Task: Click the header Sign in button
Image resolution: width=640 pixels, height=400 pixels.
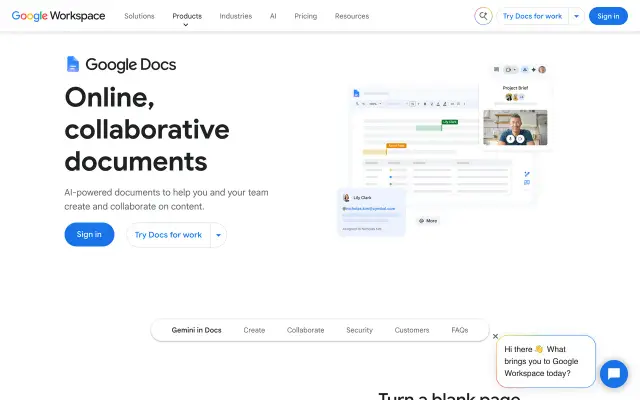Action: coord(608,16)
